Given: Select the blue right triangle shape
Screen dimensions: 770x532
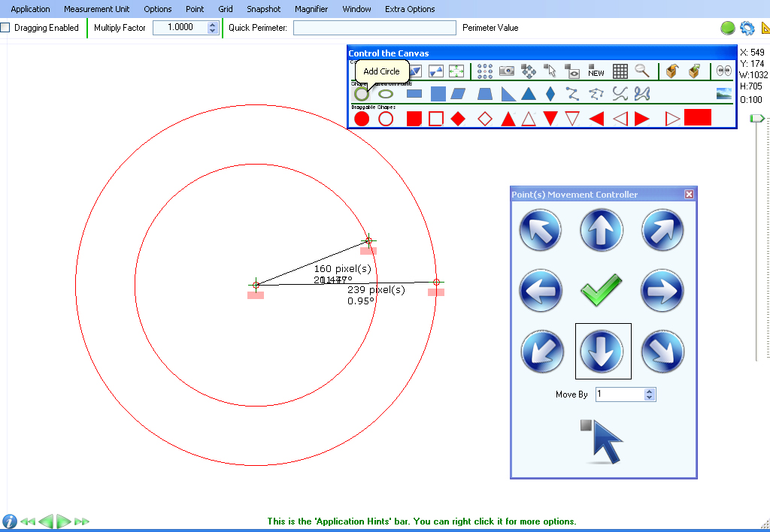Looking at the screenshot, I should 508,94.
